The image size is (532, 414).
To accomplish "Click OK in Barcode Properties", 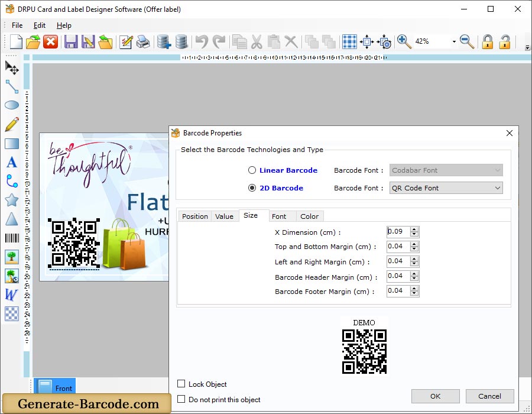I will tap(435, 396).
